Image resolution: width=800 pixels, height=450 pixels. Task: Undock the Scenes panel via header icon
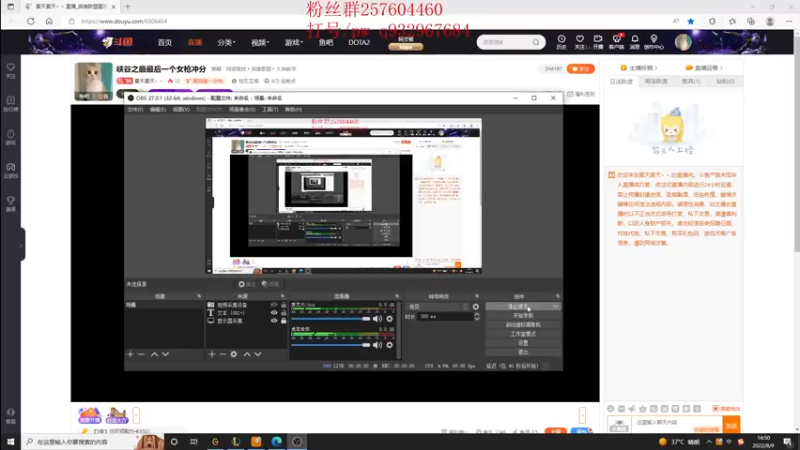click(x=199, y=296)
